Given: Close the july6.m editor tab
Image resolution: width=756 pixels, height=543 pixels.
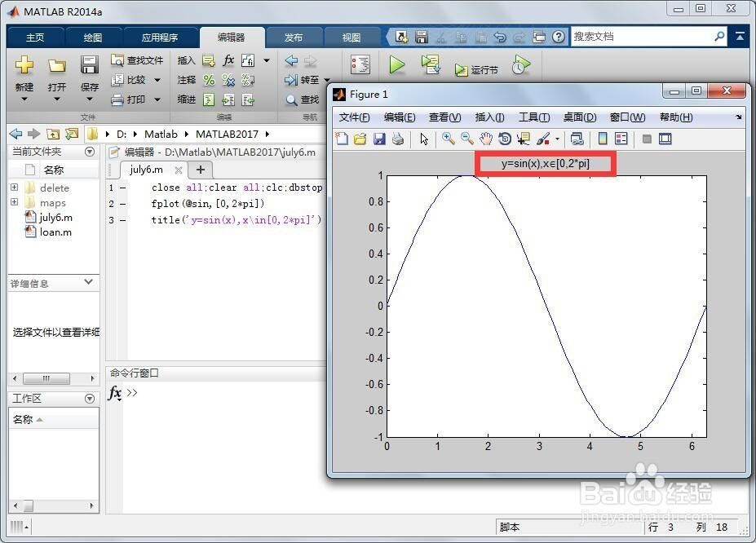Looking at the screenshot, I should click(179, 170).
